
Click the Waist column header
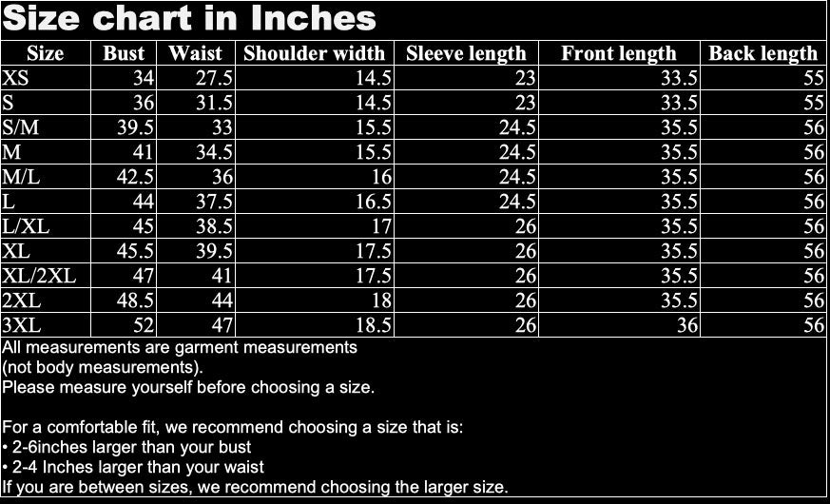tap(195, 53)
